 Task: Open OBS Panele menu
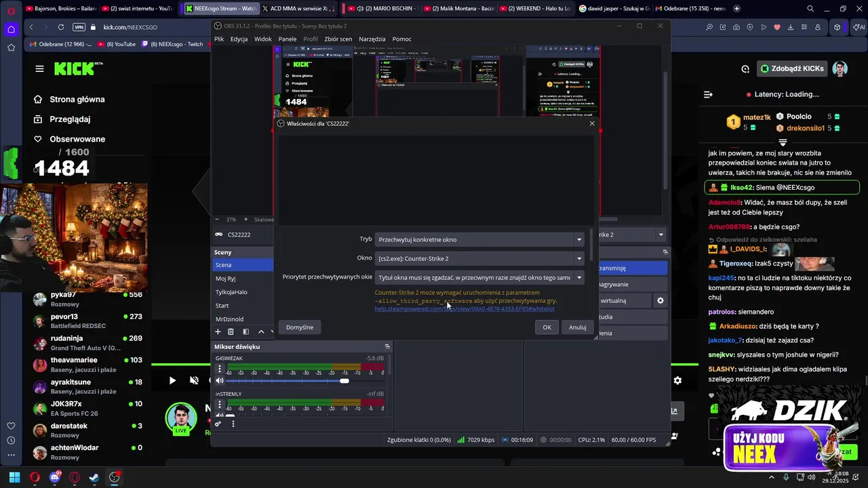[x=288, y=39]
